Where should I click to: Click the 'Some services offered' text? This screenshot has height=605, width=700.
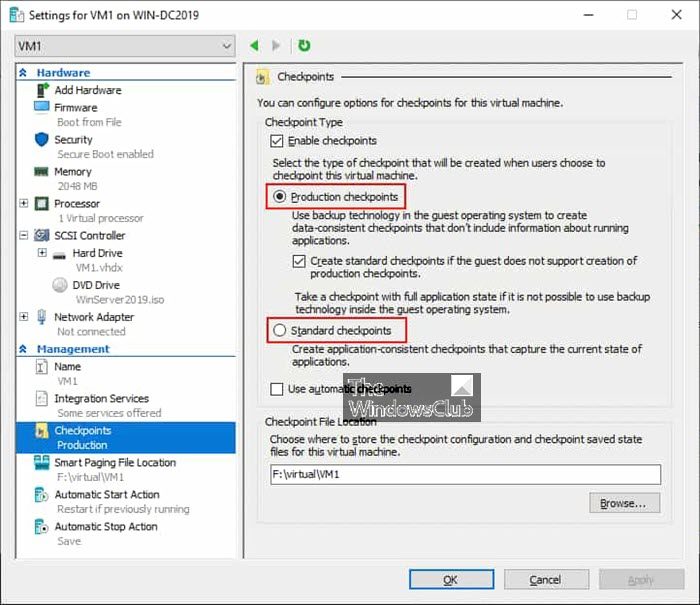109,413
